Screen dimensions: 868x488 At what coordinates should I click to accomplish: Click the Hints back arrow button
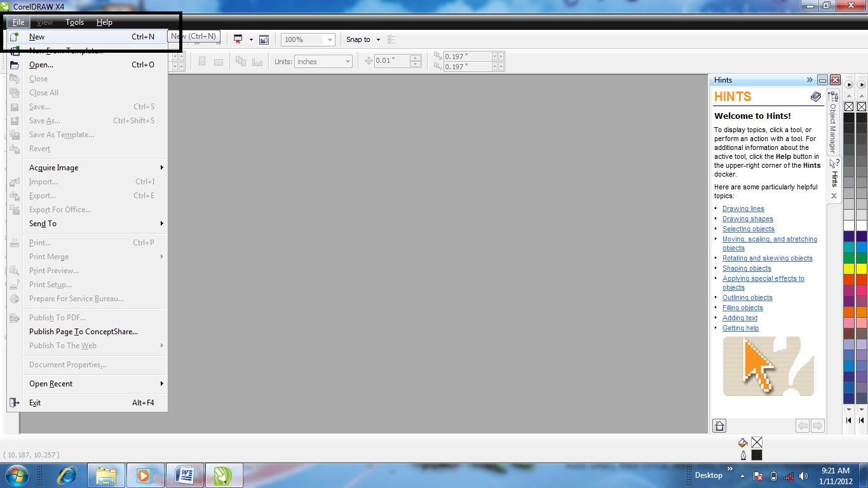pos(803,426)
